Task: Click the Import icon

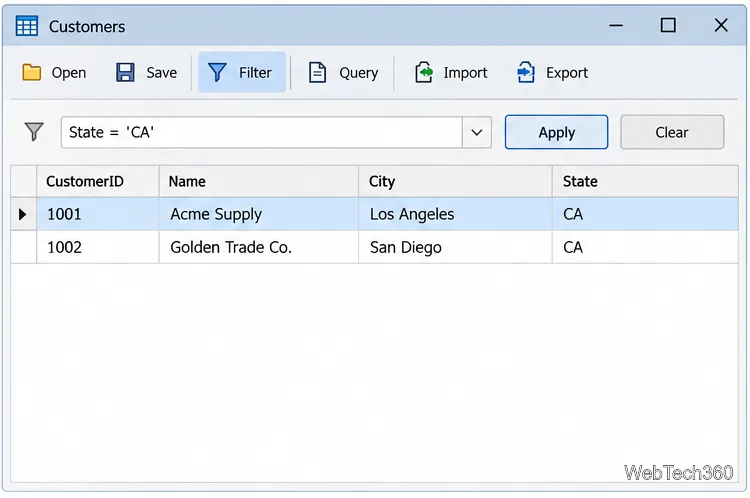Action: pos(424,72)
